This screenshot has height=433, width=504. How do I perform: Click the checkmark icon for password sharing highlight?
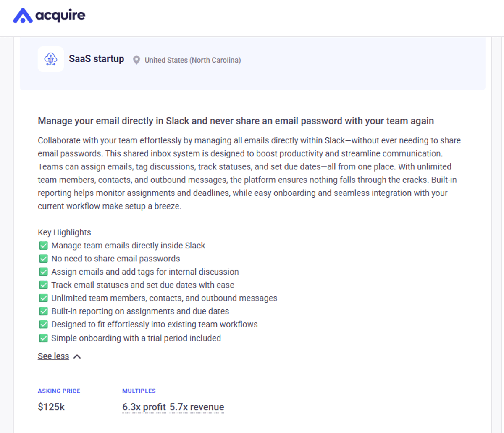[43, 259]
